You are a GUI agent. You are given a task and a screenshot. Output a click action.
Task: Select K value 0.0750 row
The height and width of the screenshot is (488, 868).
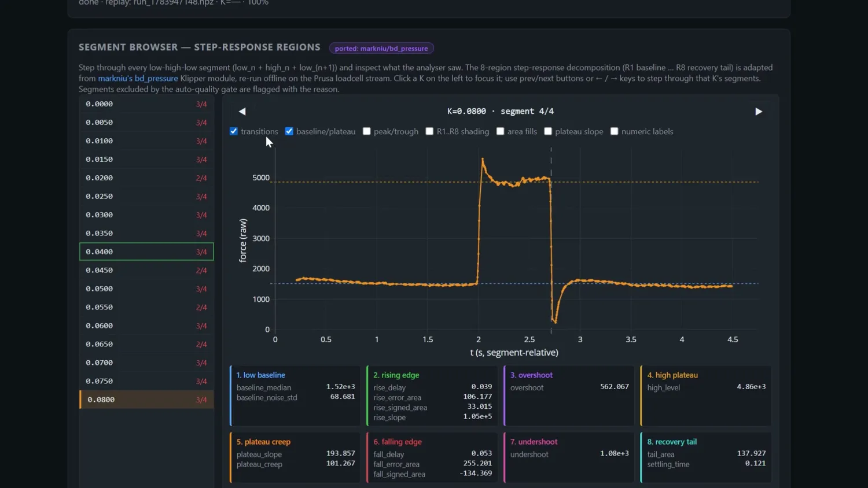(x=146, y=382)
